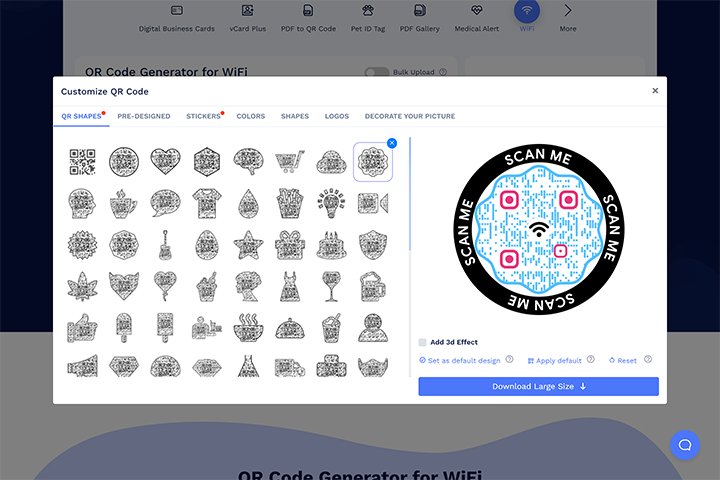This screenshot has width=720, height=480.
Task: Open the PDF Gallery generator
Action: [420, 18]
